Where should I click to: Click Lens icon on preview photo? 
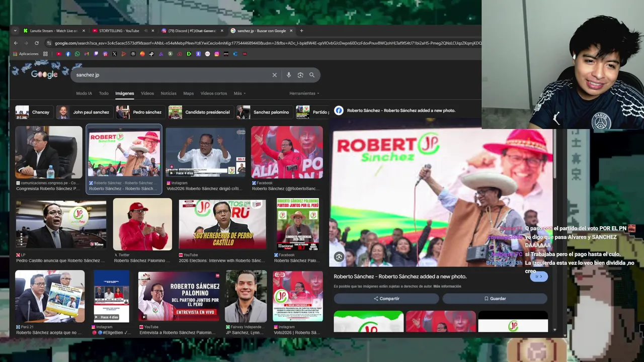click(339, 257)
